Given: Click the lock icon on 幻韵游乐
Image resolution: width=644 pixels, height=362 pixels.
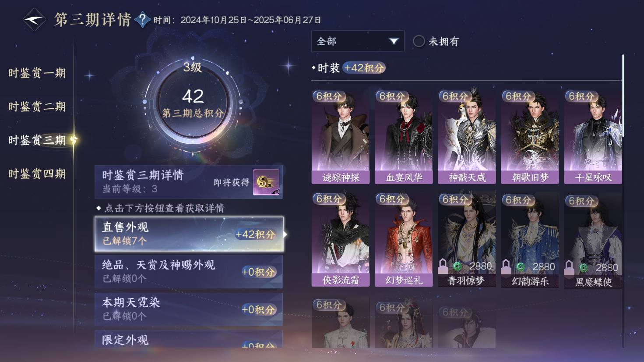Looking at the screenshot, I should (x=506, y=266).
